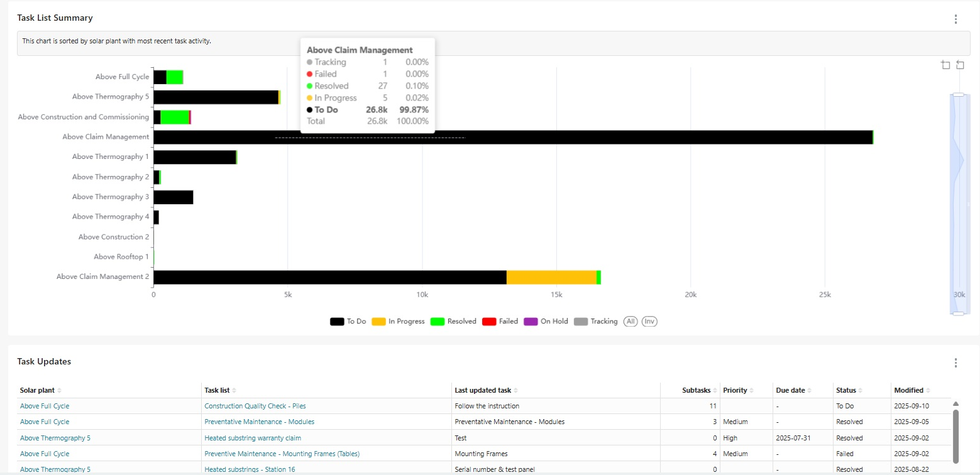This screenshot has width=980, height=475.
Task: Invert legend selection with Inv button
Action: click(649, 321)
